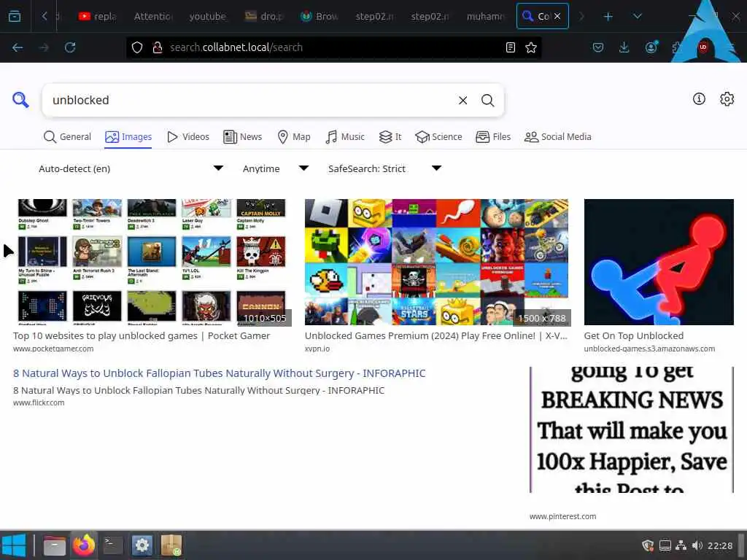Switch to the muhamm browser tab
747x560 pixels.
click(x=485, y=17)
